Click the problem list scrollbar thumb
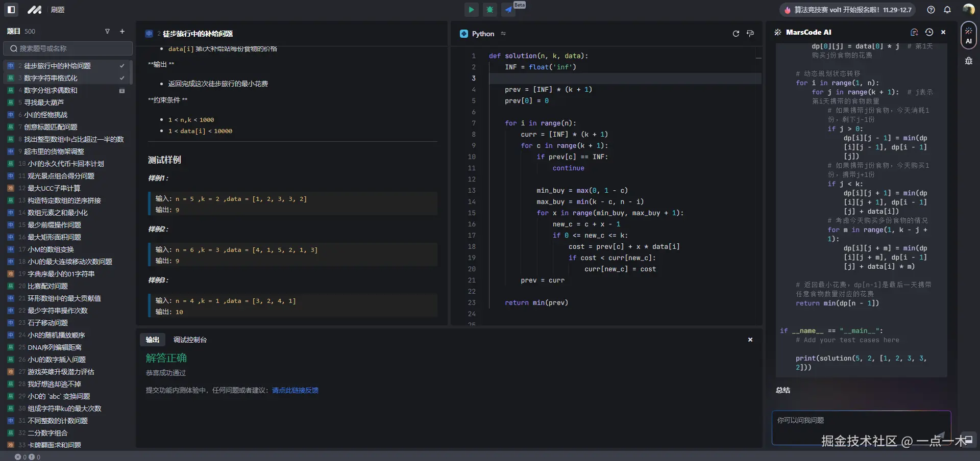980x461 pixels. tap(131, 72)
